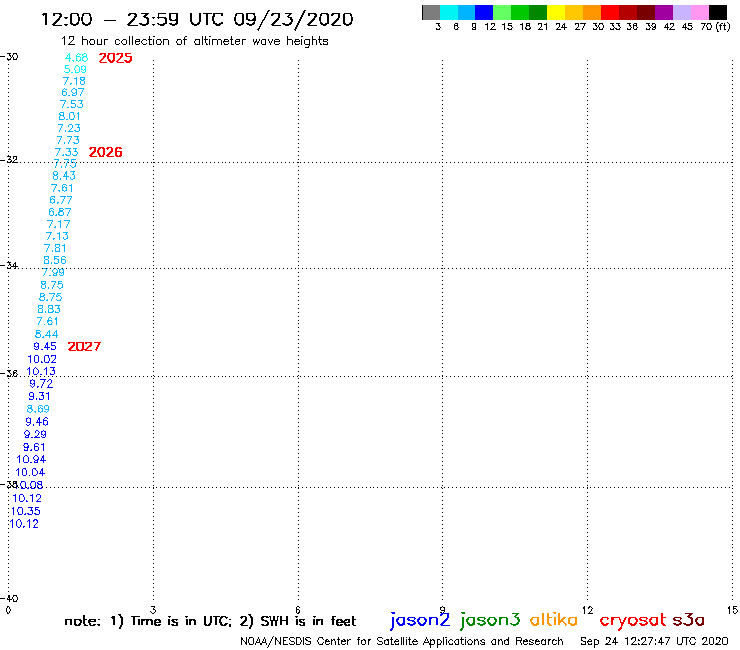Viewport: 740px width, 650px height.
Task: Pick the orange swatch in the legend
Action: click(592, 12)
